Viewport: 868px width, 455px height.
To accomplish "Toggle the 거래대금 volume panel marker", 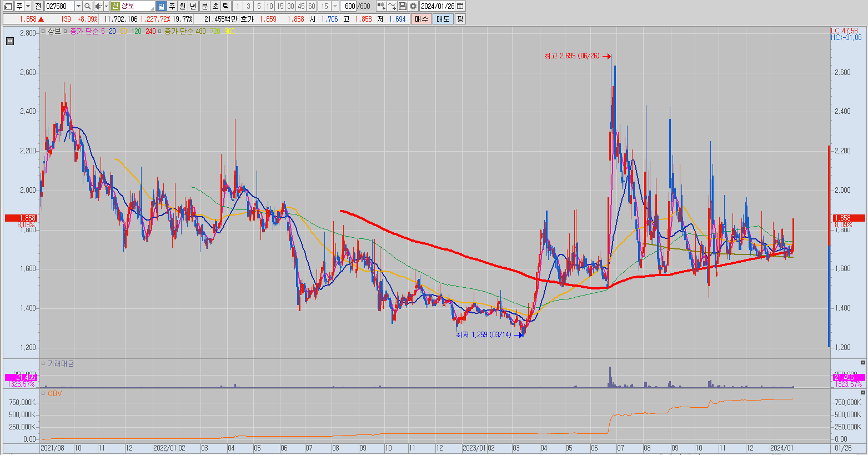I will pos(43,363).
